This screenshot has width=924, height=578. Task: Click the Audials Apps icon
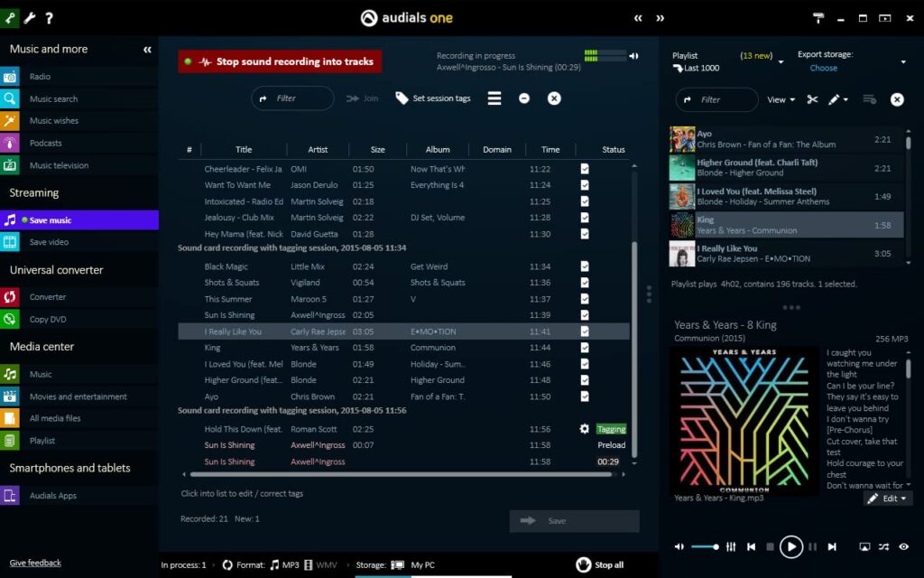click(x=9, y=496)
